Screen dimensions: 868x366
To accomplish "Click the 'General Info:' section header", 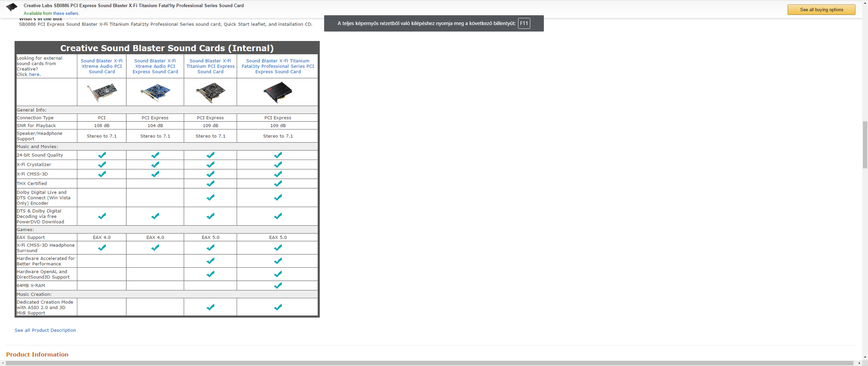I will pos(32,110).
